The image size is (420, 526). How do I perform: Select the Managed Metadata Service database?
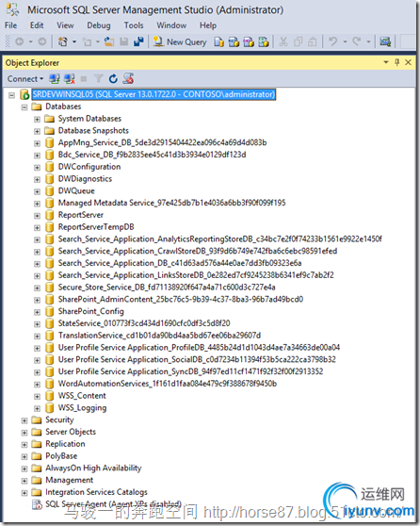pos(171,203)
